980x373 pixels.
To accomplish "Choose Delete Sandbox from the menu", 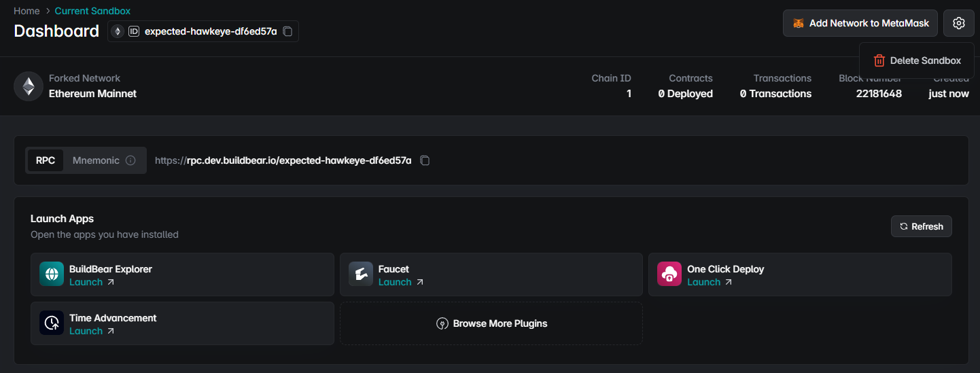I will [917, 60].
